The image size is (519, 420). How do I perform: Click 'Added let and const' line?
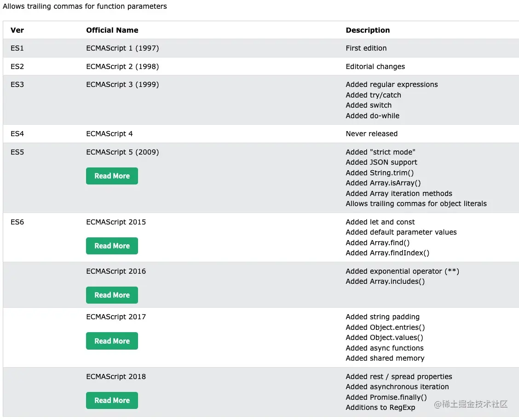coord(380,222)
